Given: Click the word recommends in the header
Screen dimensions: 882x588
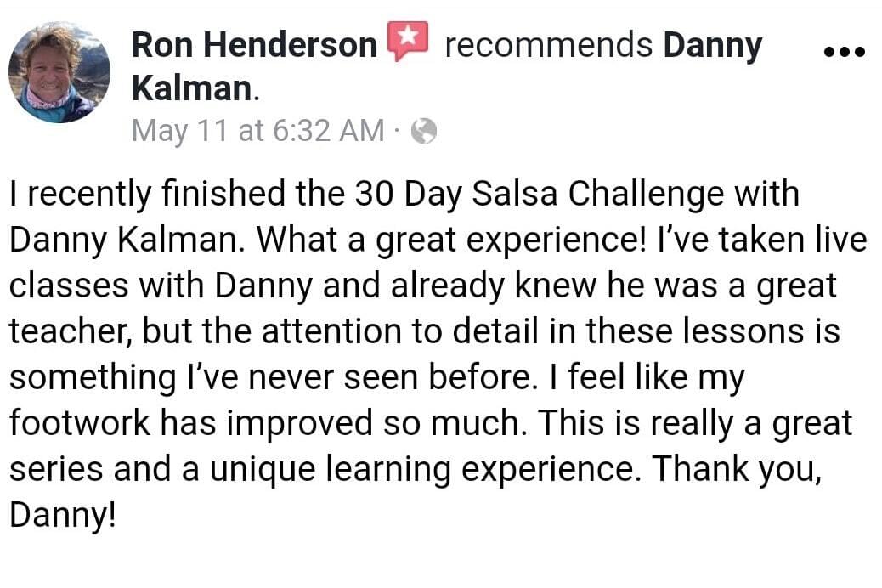Looking at the screenshot, I should click(548, 45).
